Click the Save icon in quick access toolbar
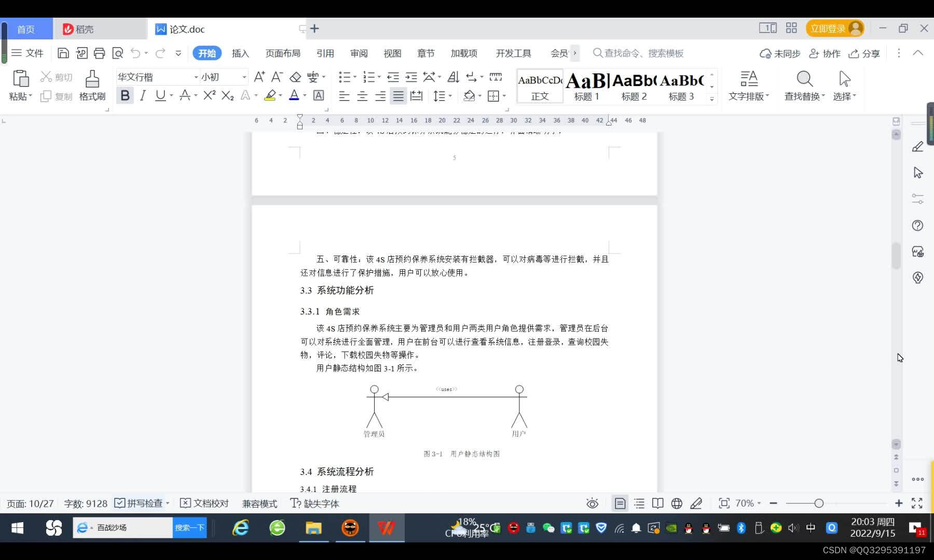This screenshot has width=934, height=560. [x=63, y=53]
